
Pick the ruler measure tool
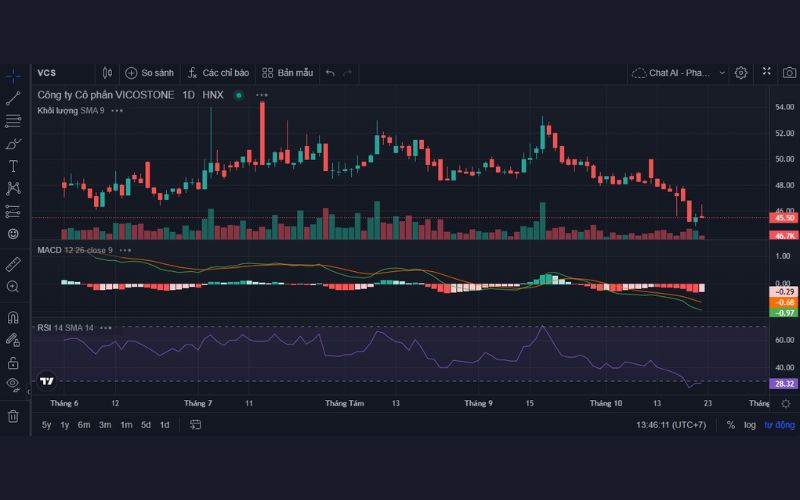[x=13, y=264]
